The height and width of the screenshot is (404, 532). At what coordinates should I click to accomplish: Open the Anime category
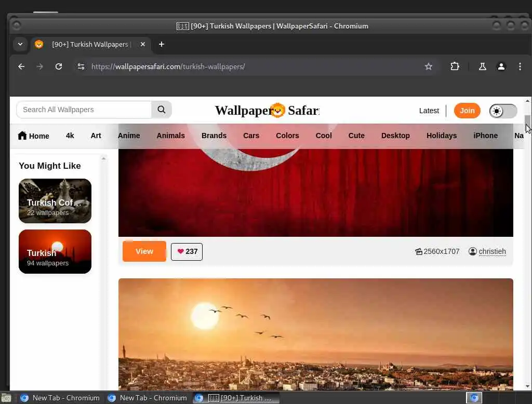129,136
